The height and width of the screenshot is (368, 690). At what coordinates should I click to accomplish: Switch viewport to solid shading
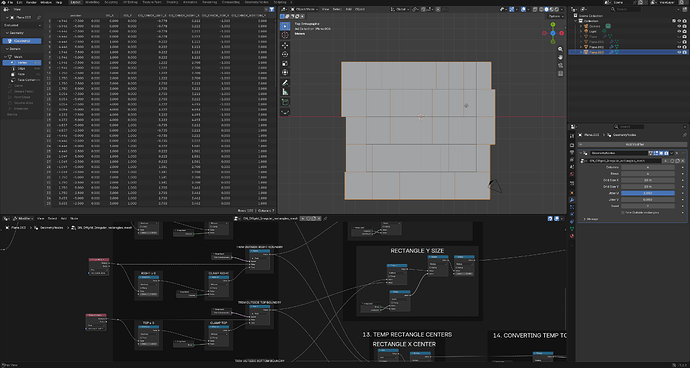(x=547, y=9)
